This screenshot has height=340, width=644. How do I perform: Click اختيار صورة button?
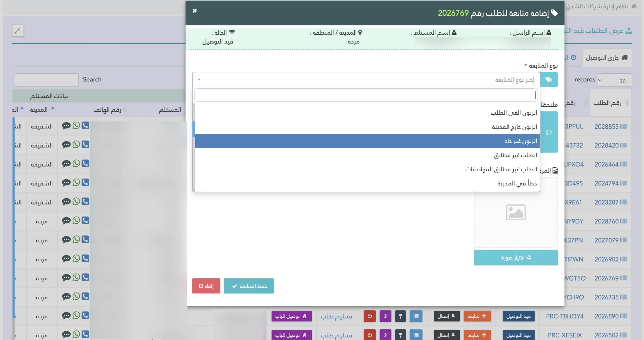coord(516,258)
